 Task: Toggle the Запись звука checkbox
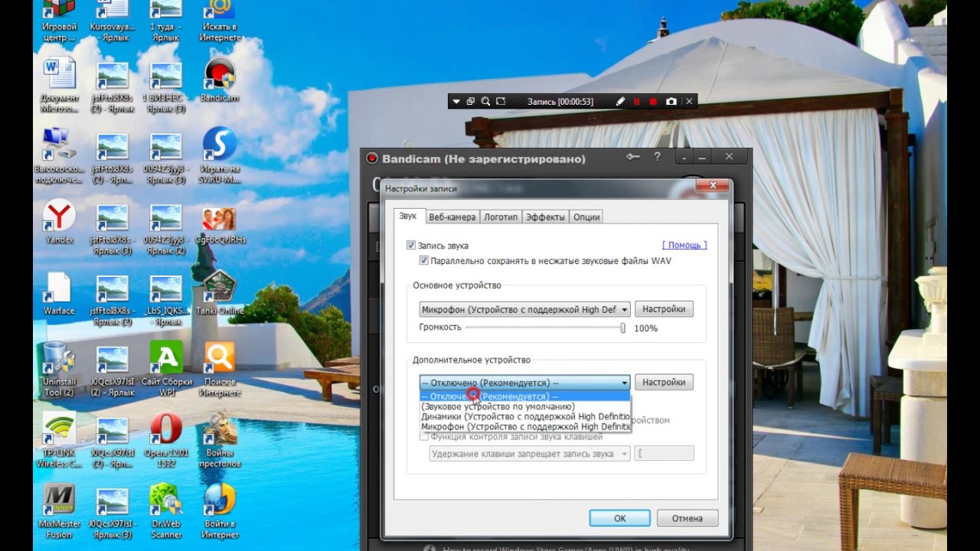pos(411,246)
